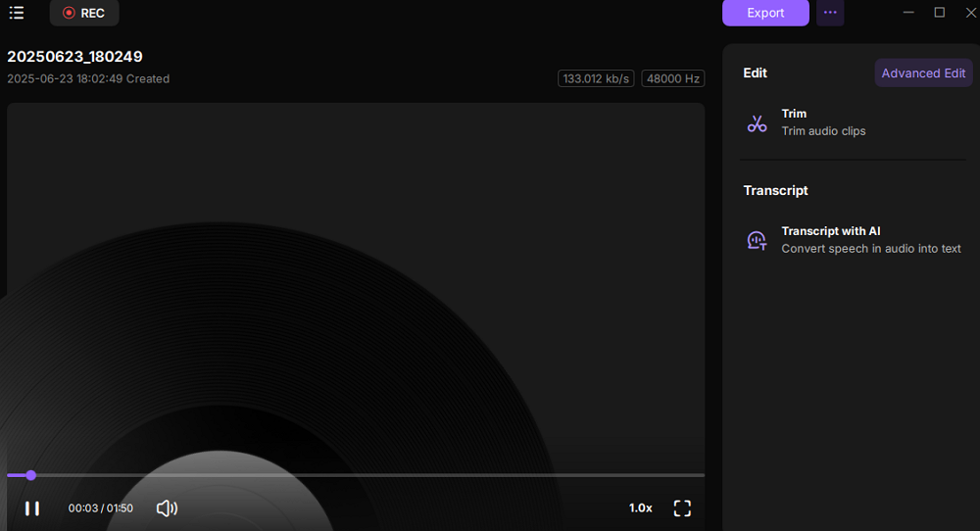Click the Transcript with AI icon
The height and width of the screenshot is (531, 980).
click(x=757, y=240)
